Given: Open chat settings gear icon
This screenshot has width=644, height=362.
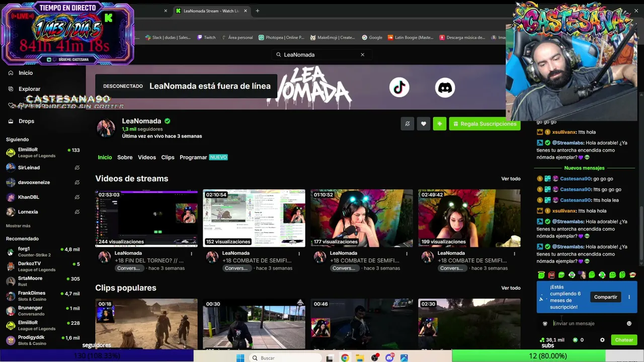Looking at the screenshot, I should [602, 340].
